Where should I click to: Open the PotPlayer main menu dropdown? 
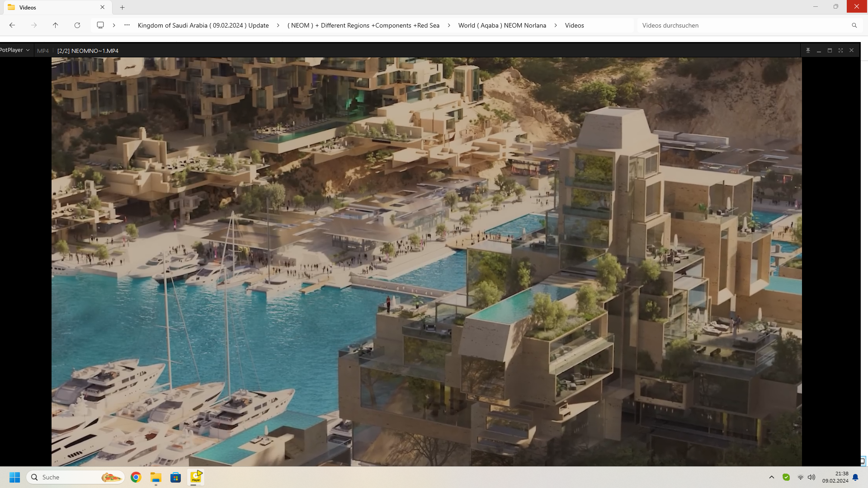coord(14,50)
